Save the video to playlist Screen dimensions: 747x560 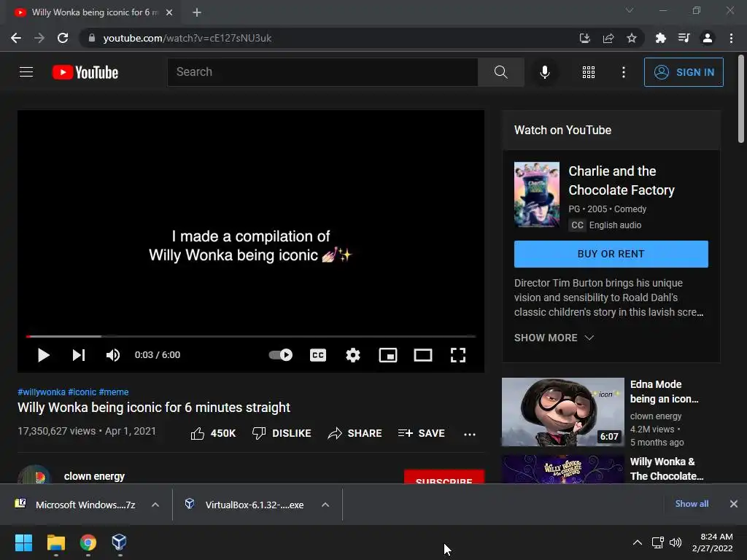click(421, 433)
